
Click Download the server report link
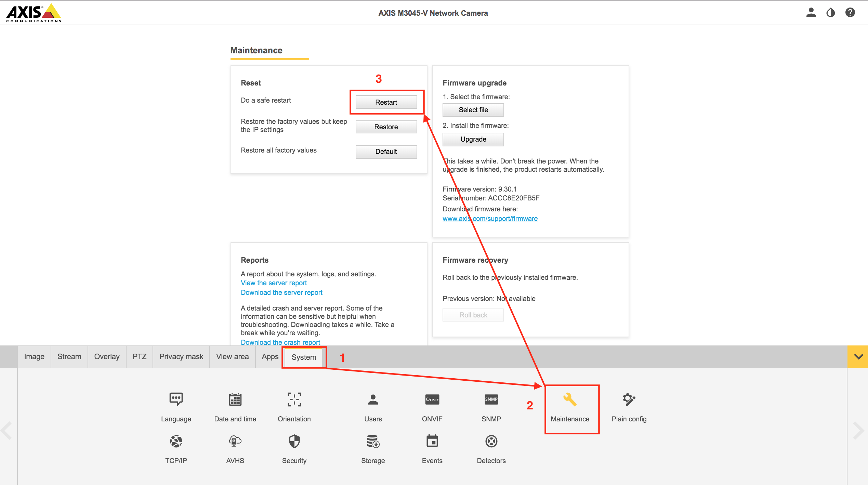pyautogui.click(x=282, y=292)
